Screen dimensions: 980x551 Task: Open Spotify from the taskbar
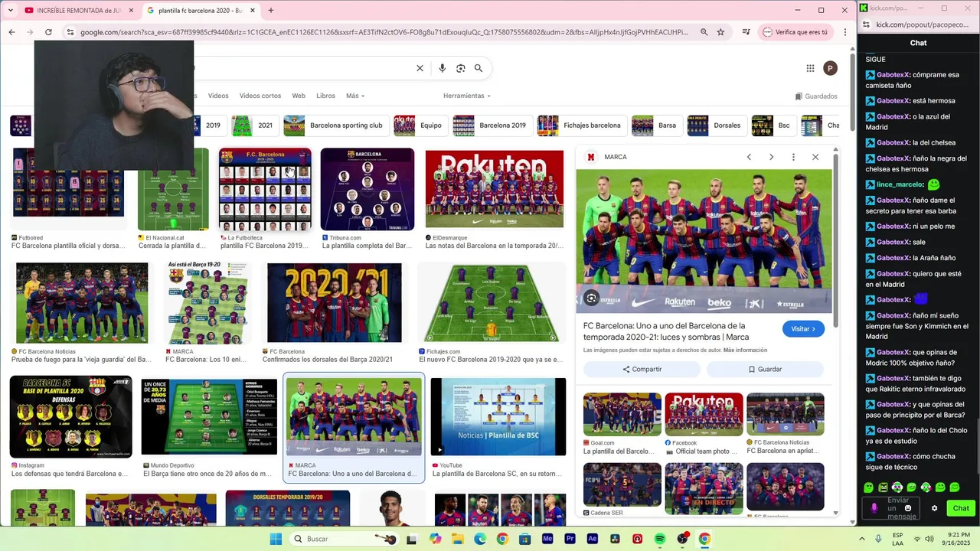[660, 539]
